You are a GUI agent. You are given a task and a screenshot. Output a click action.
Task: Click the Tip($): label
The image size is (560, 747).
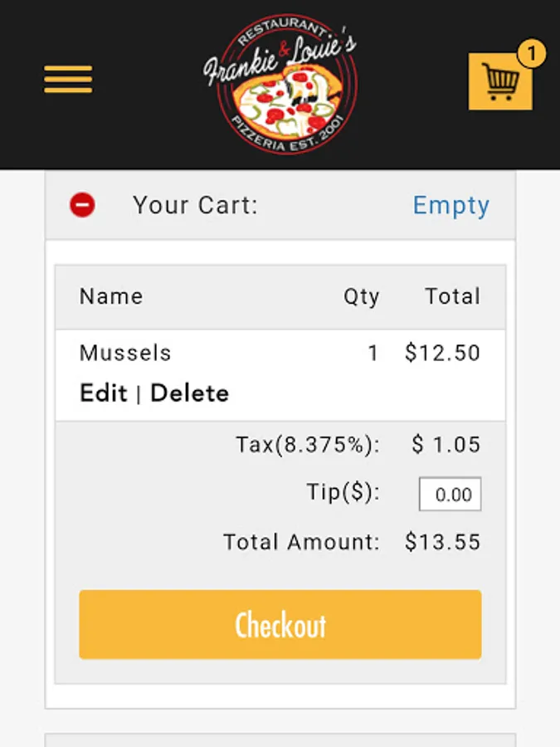tap(343, 492)
